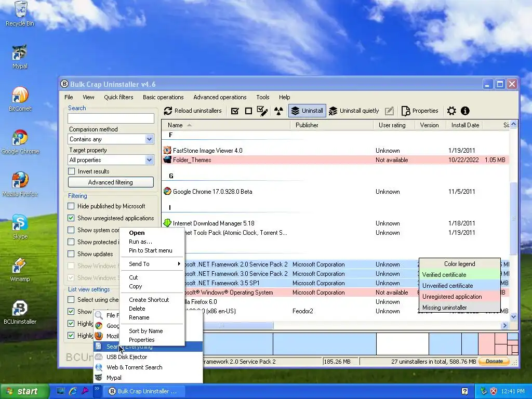The width and height of the screenshot is (532, 399).
Task: Open the Advanced operations menu
Action: tap(220, 97)
